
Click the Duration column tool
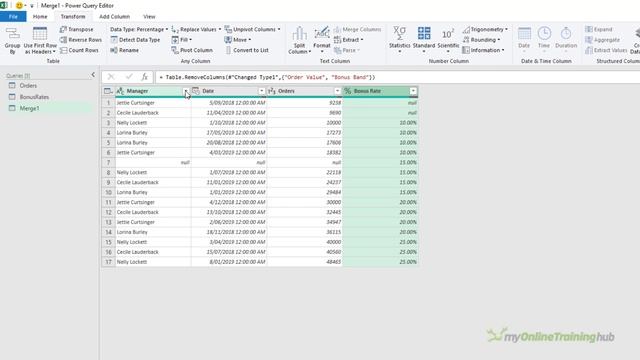tap(566, 40)
